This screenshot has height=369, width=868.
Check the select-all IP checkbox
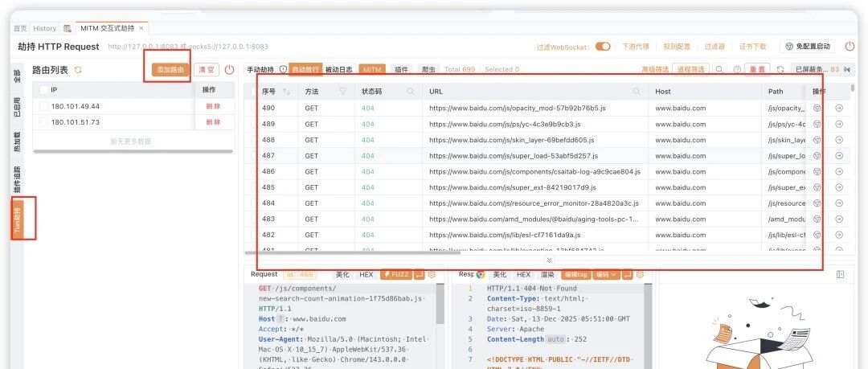pos(43,90)
